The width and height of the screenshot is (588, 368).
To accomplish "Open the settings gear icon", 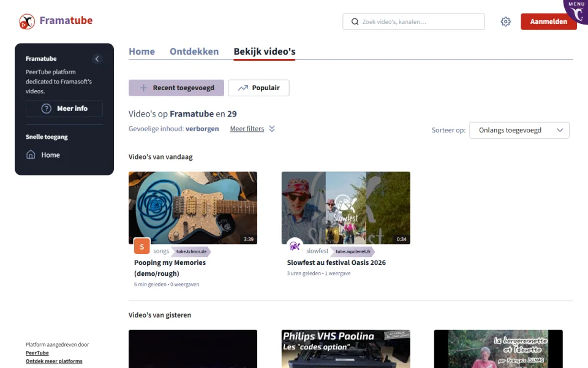I will 505,22.
